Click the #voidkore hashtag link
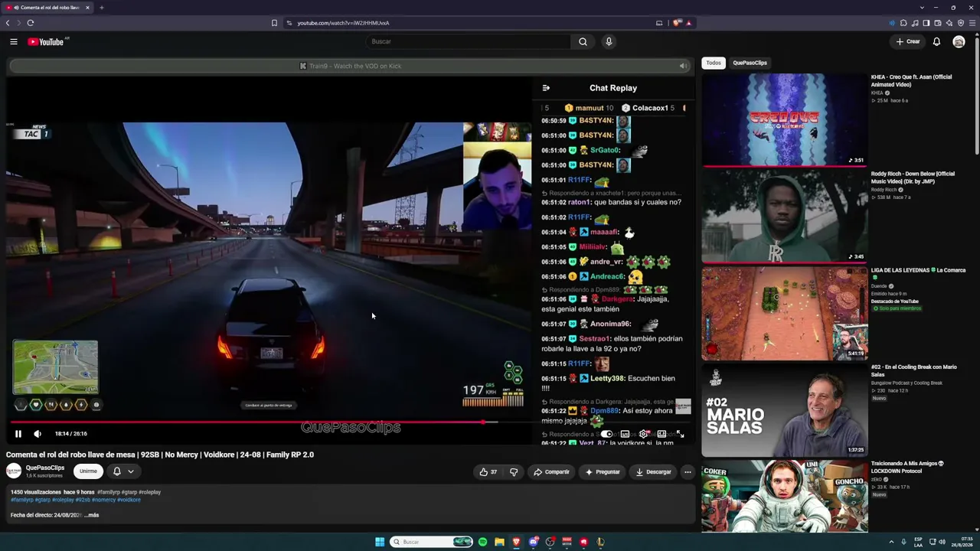The width and height of the screenshot is (980, 551). pyautogui.click(x=129, y=500)
